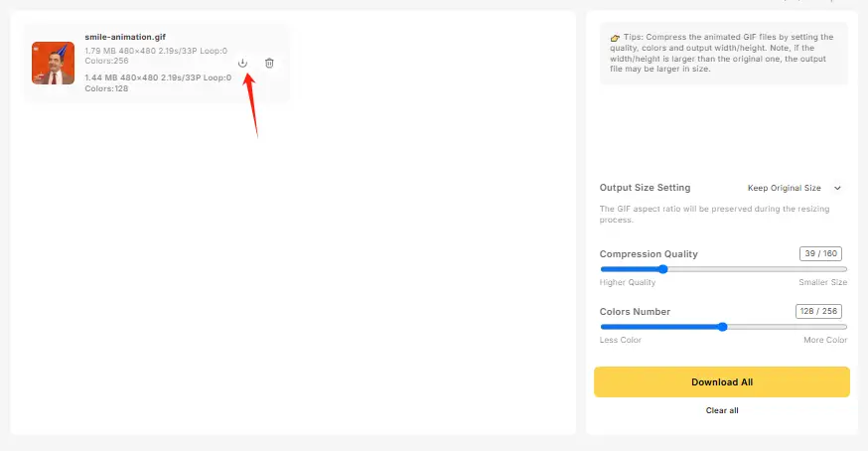Click the pointing hand icon beside Tips
This screenshot has width=868, height=451.
click(615, 38)
